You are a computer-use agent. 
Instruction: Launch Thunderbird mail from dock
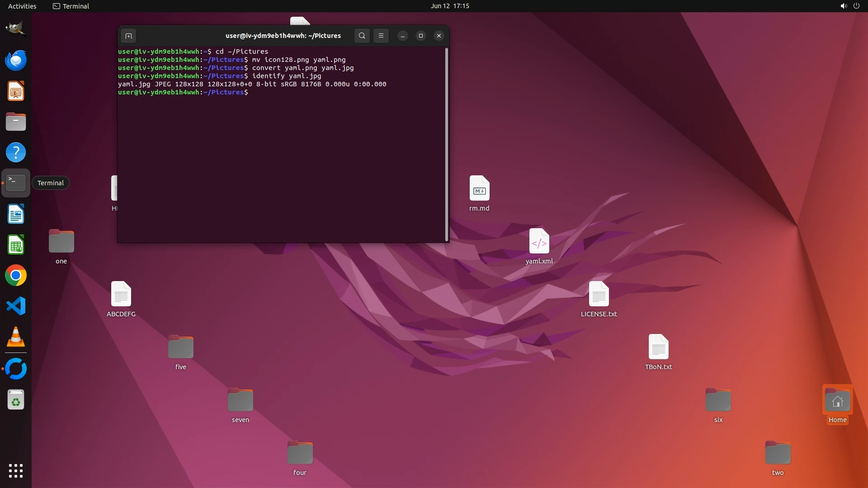[x=15, y=60]
